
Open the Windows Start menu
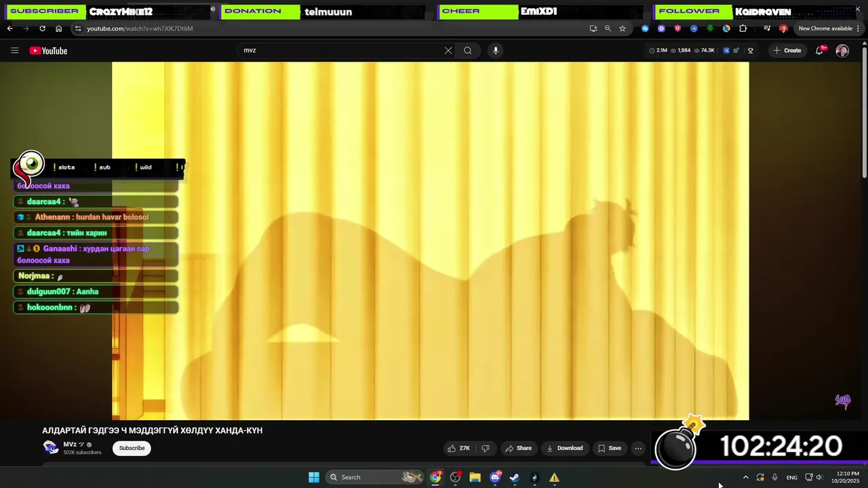pyautogui.click(x=314, y=477)
